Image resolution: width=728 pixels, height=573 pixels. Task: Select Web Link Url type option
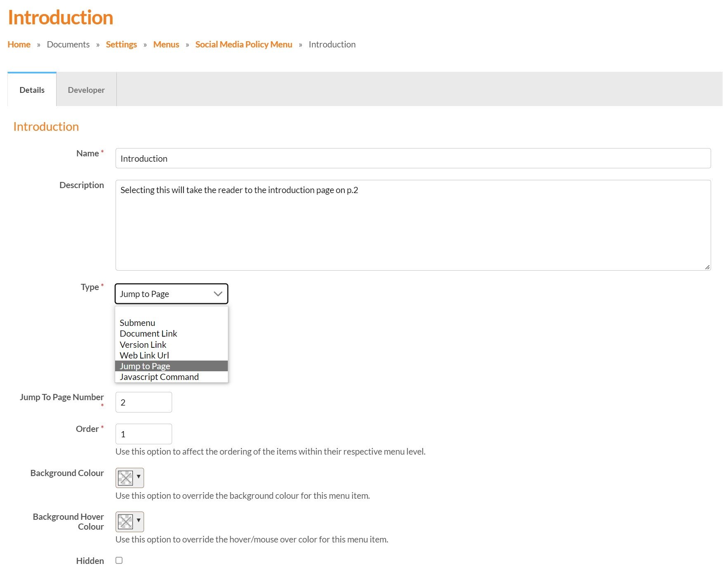144,355
